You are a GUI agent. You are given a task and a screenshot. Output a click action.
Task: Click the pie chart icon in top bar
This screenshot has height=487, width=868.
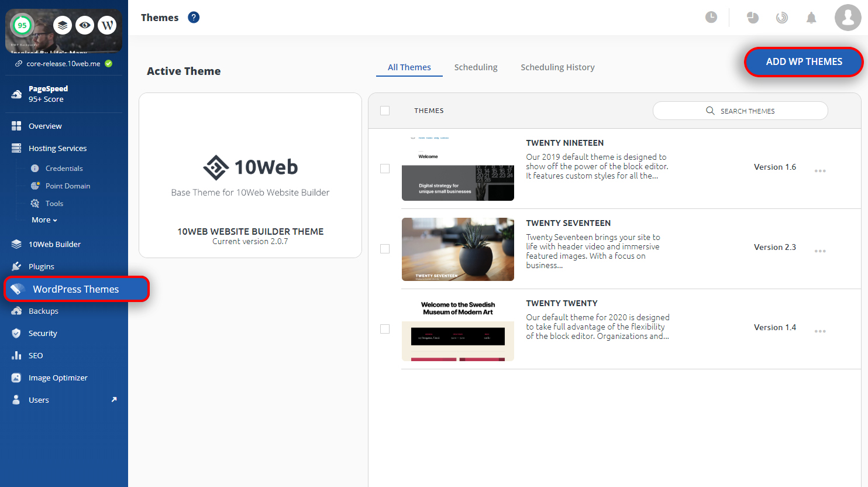(x=753, y=18)
